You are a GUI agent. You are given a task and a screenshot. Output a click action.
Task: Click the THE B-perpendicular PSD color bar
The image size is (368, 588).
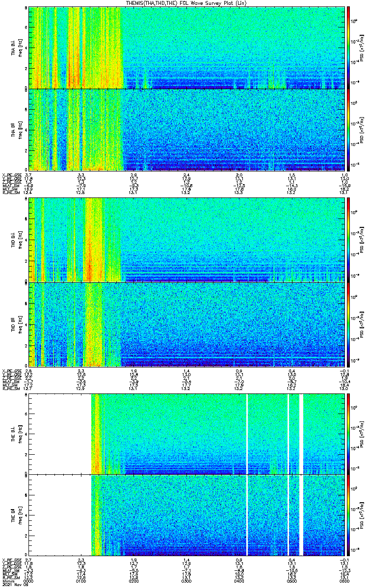click(348, 434)
